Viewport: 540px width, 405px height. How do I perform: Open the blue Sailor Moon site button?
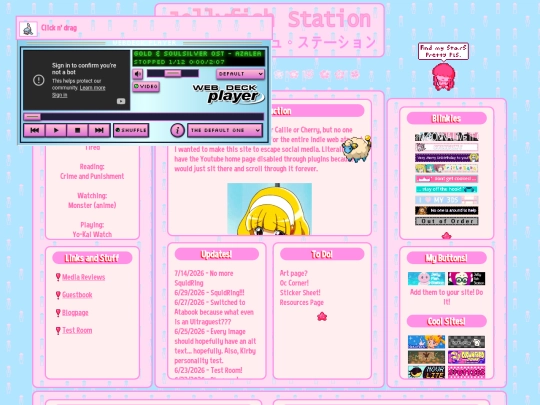pos(426,342)
